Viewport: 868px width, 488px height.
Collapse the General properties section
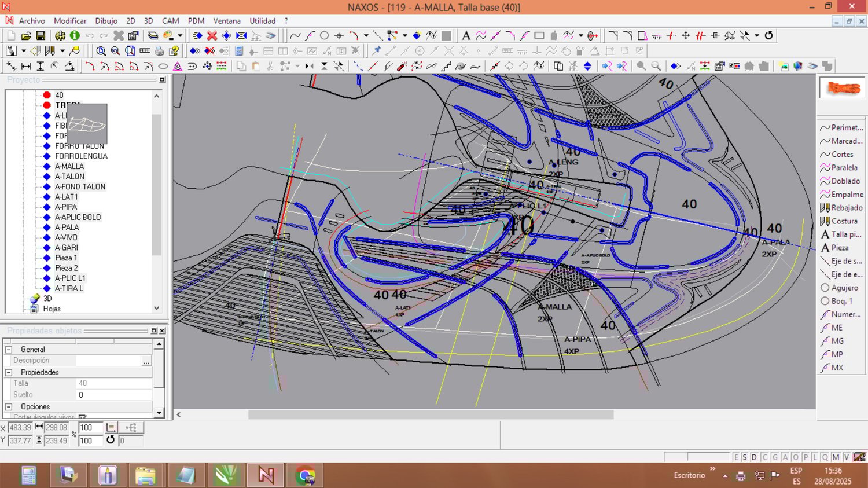tap(9, 350)
